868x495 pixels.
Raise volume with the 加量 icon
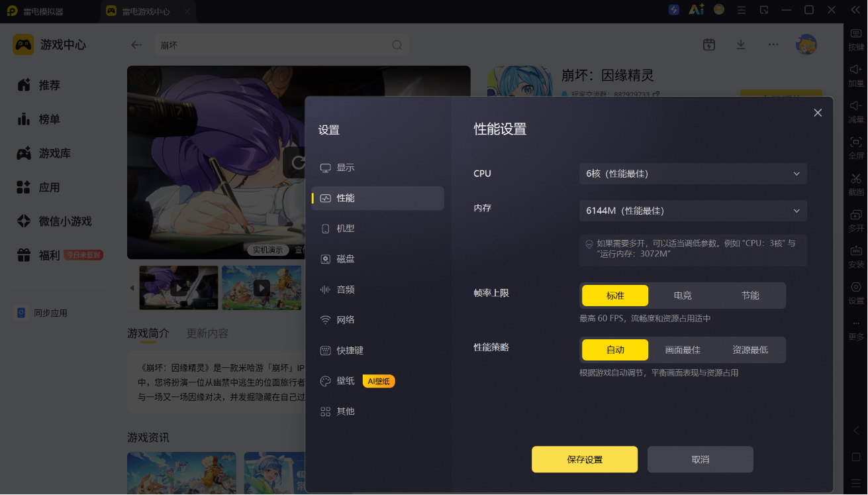click(x=856, y=76)
